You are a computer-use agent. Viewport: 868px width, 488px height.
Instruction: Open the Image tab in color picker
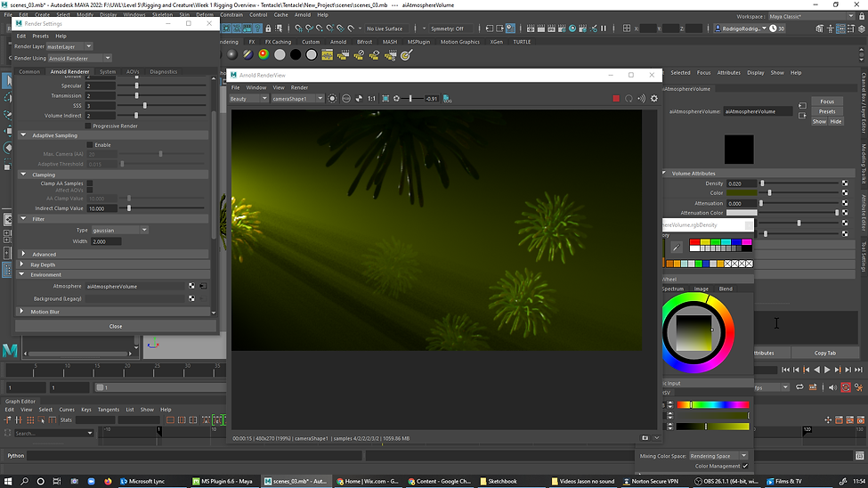[701, 289]
